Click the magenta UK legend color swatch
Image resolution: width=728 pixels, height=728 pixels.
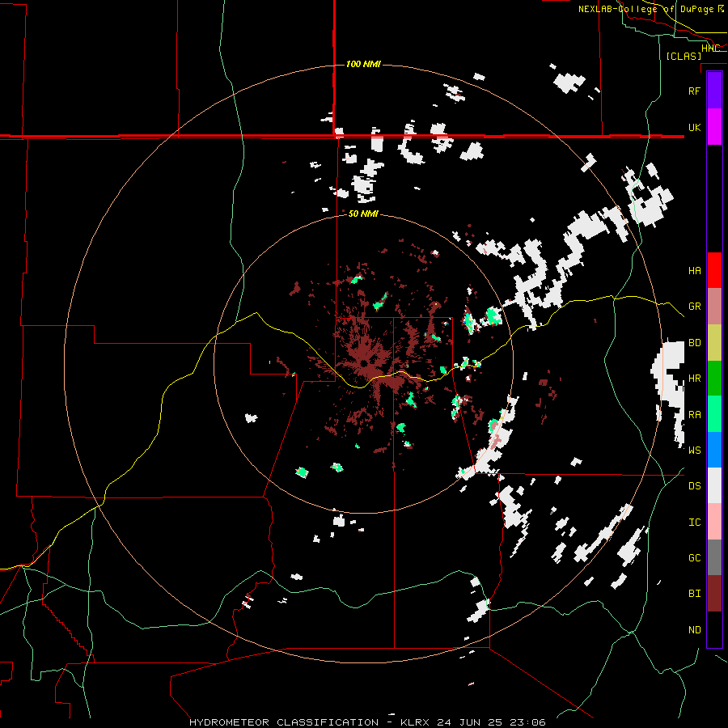coord(714,127)
